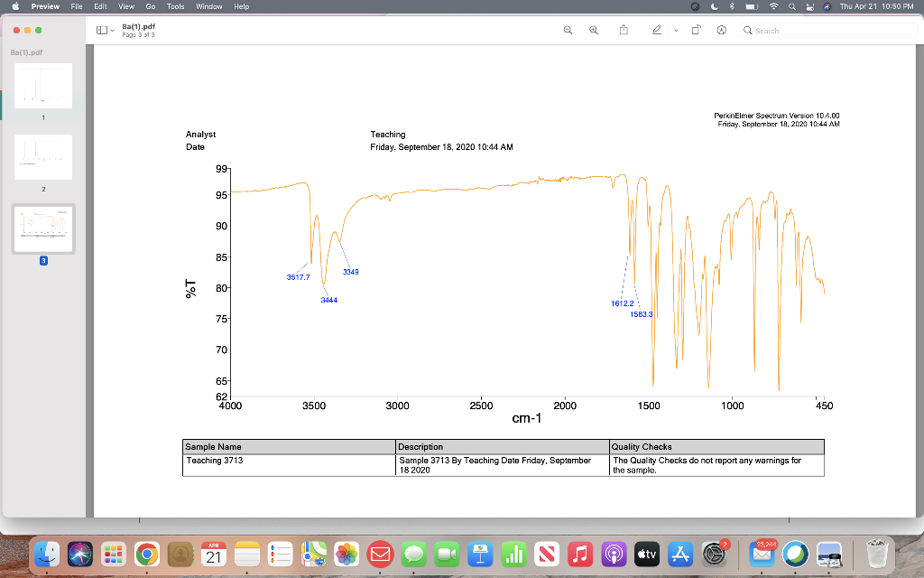Open App Store from the Dock
This screenshot has width=924, height=578.
[680, 554]
